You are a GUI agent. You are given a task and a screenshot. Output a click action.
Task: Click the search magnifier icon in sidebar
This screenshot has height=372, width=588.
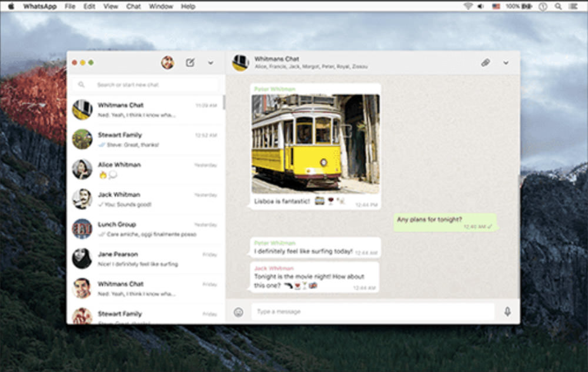pyautogui.click(x=81, y=85)
